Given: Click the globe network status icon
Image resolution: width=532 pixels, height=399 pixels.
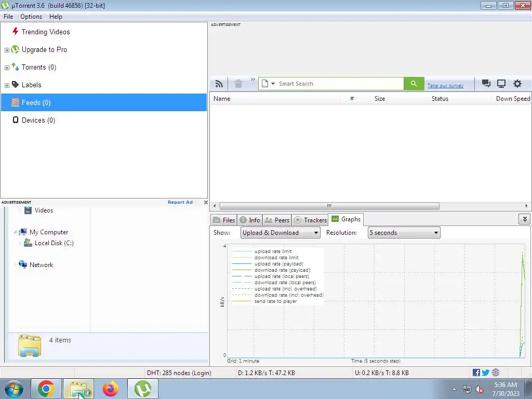Looking at the screenshot, I should (x=495, y=373).
